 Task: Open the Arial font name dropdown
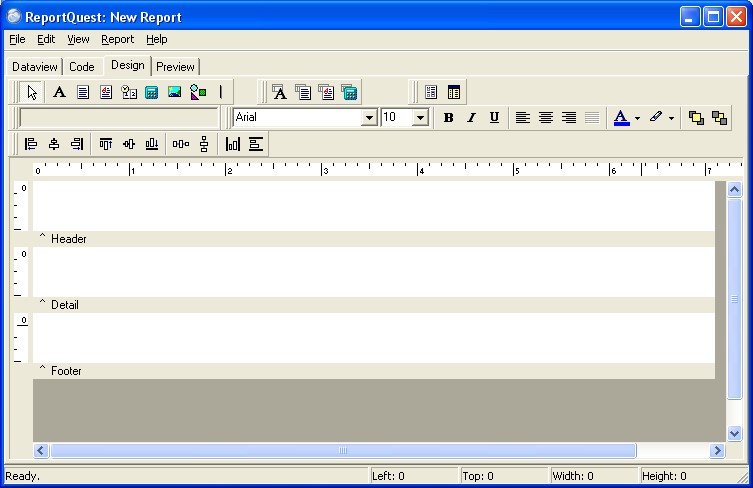(369, 118)
